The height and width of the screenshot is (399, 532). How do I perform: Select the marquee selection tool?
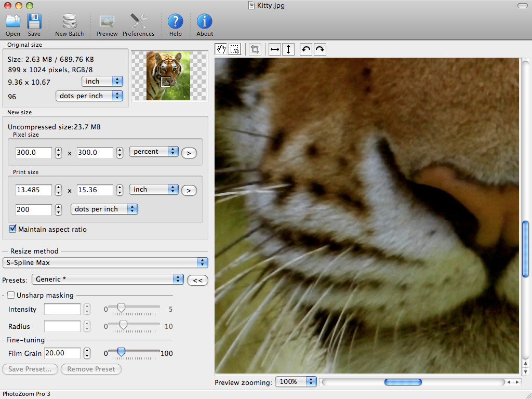point(235,49)
